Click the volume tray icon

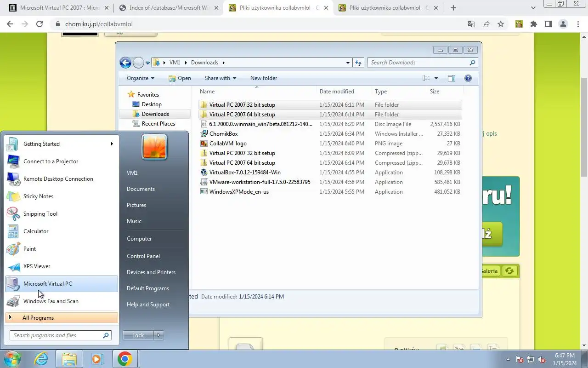coord(542,359)
